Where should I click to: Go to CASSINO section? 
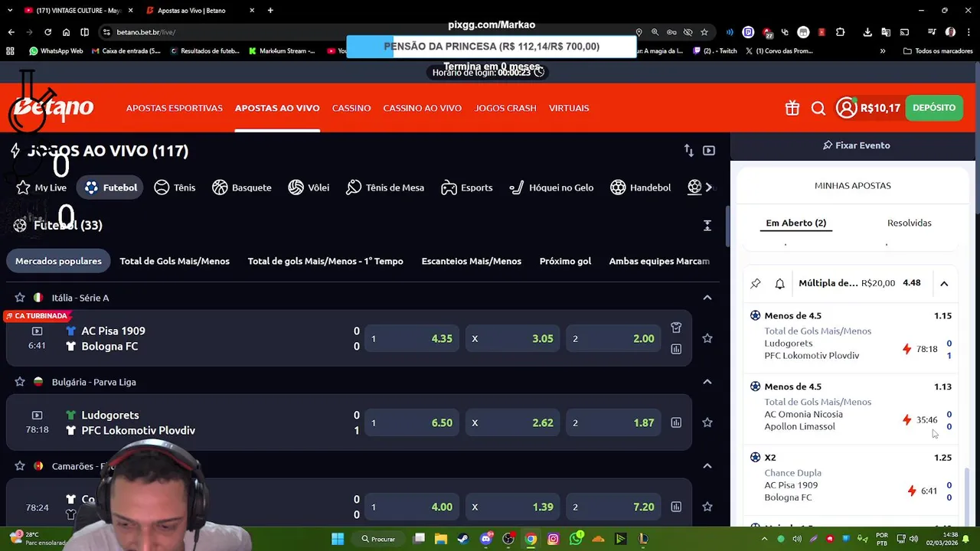[351, 108]
